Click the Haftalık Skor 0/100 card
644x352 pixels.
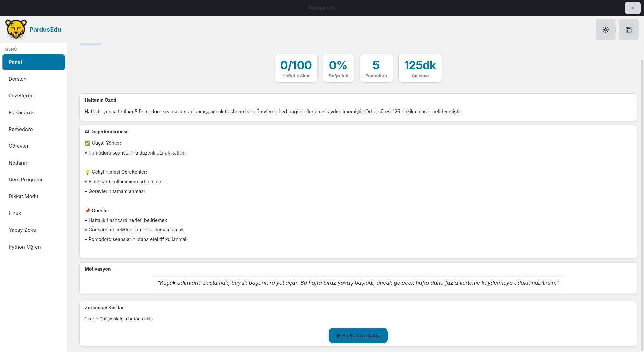click(296, 68)
